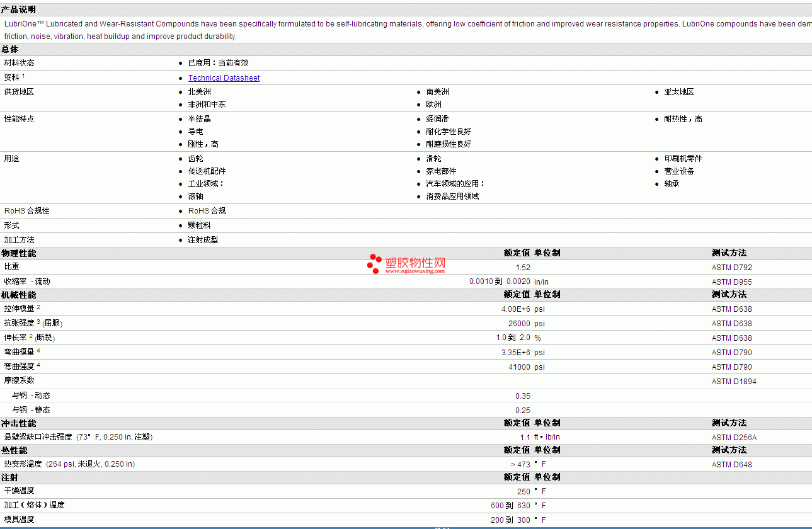Select the "亚太地区" region entry

(x=679, y=92)
